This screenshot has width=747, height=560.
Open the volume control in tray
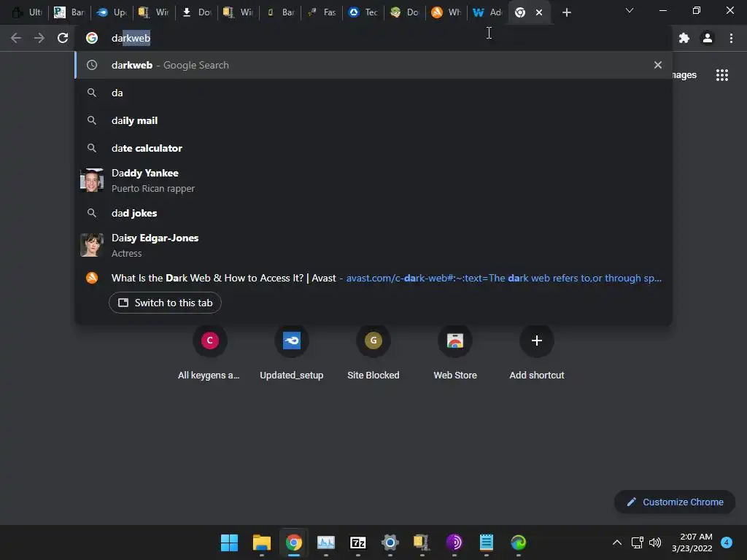pos(656,542)
